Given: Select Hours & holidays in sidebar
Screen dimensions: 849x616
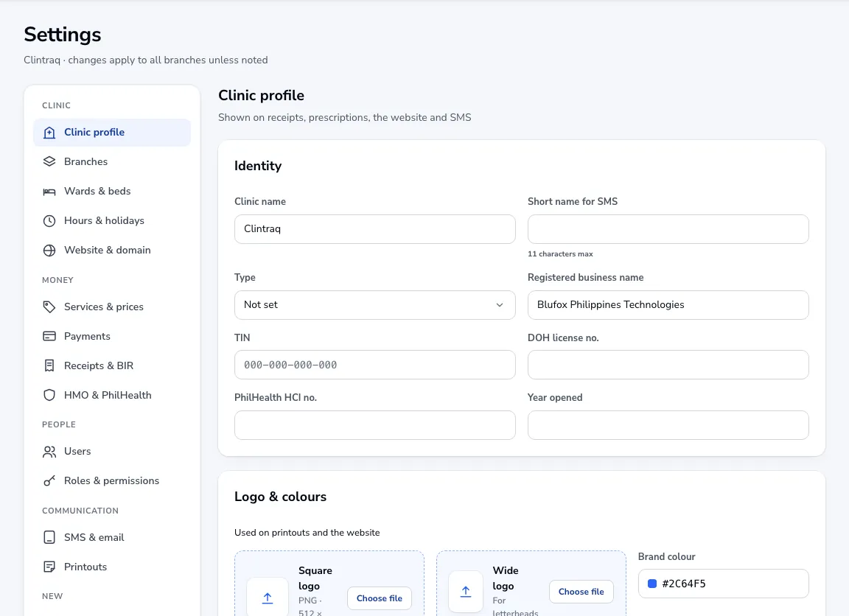Looking at the screenshot, I should tap(112, 221).
